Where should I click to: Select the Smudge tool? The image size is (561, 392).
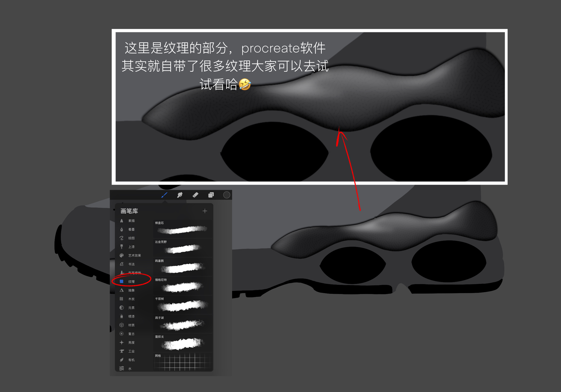click(x=180, y=195)
